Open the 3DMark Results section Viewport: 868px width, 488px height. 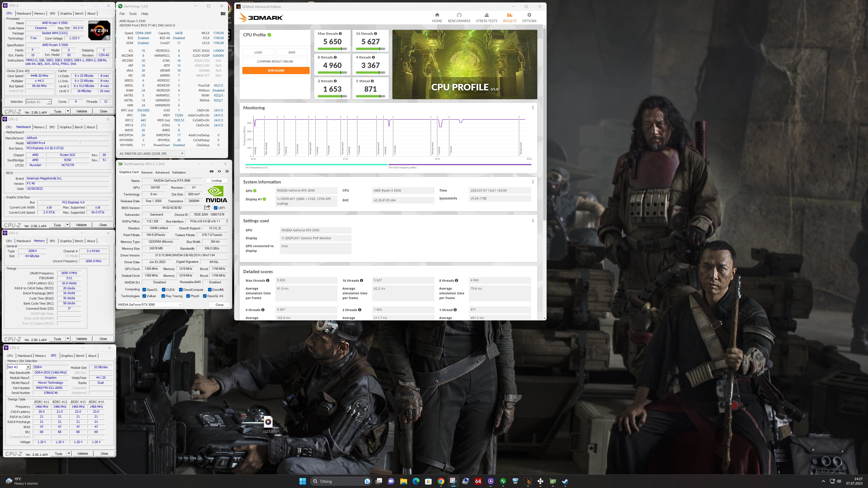509,18
